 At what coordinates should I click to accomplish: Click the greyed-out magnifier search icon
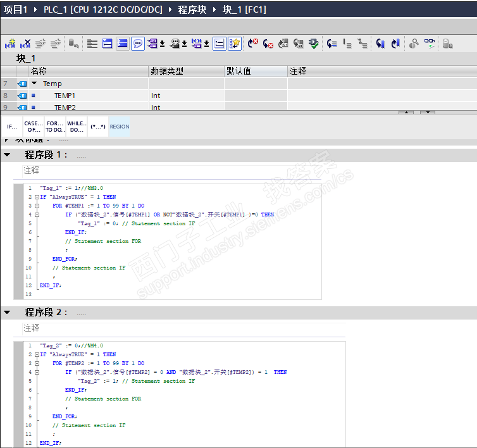414,44
